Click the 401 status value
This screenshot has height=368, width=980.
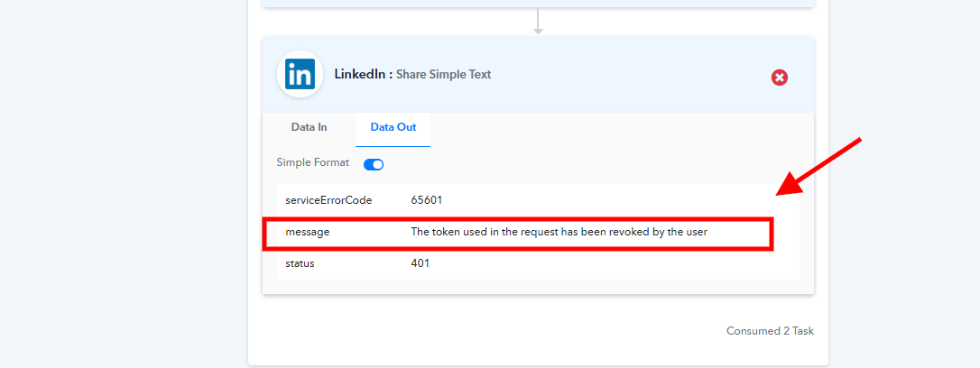click(x=420, y=263)
